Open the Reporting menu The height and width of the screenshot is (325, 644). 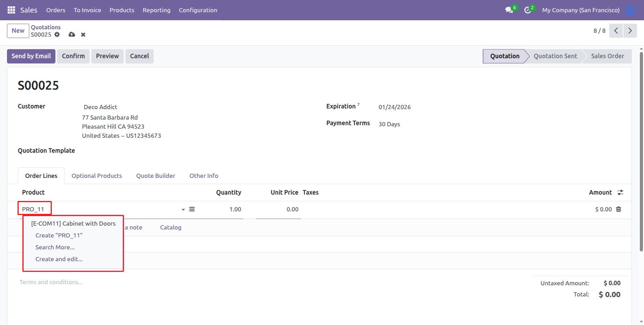point(156,10)
